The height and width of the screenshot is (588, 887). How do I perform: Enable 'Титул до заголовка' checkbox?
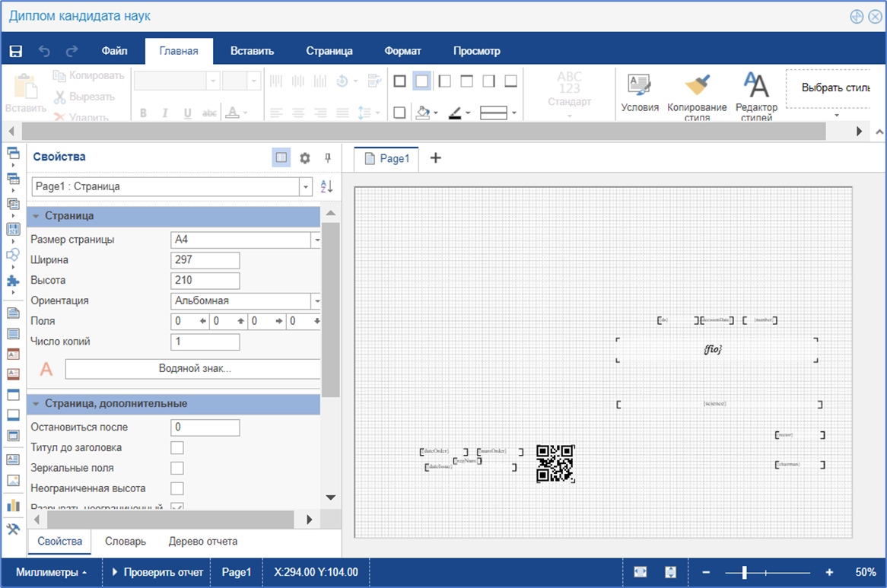click(x=177, y=447)
